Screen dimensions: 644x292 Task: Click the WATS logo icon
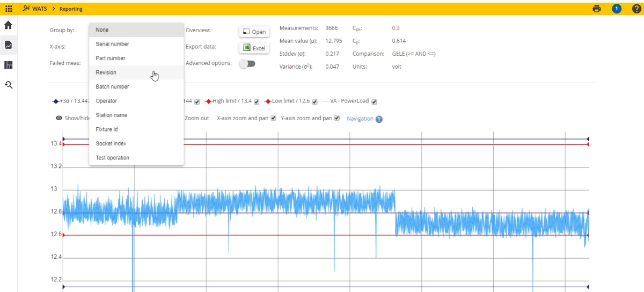27,9
